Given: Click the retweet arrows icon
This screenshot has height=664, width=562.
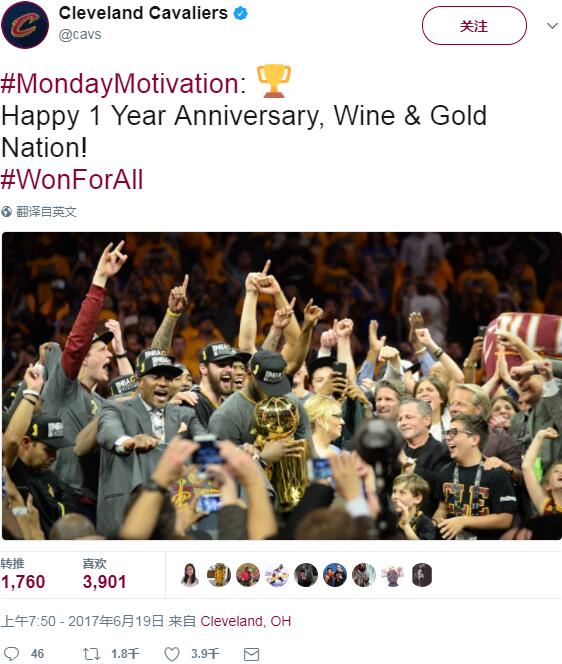Looking at the screenshot, I should [x=91, y=654].
